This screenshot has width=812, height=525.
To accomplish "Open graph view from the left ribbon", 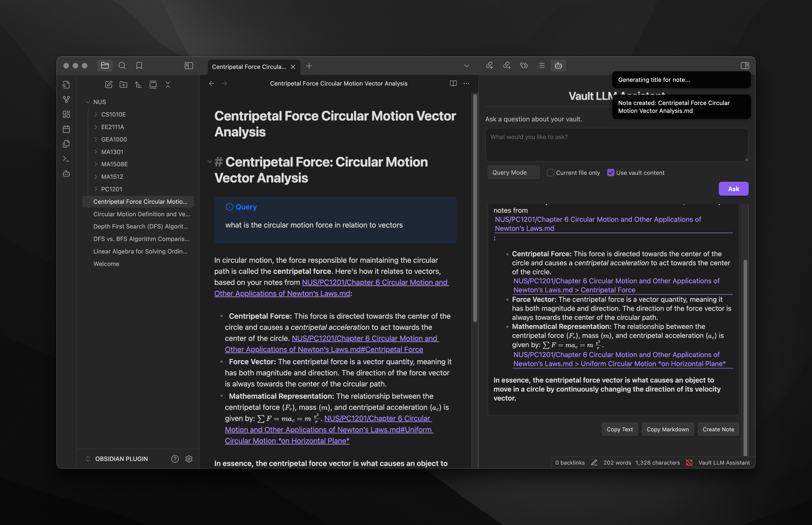I will pyautogui.click(x=66, y=99).
